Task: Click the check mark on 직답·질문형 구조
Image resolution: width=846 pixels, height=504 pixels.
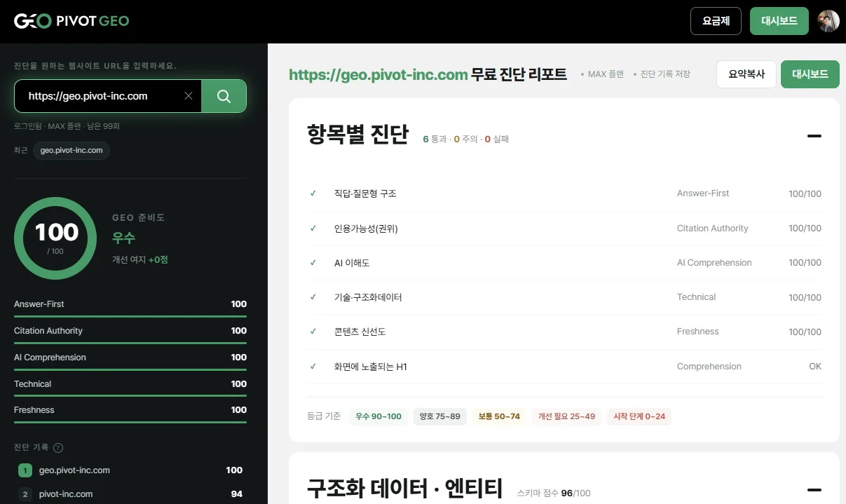Action: 313,193
